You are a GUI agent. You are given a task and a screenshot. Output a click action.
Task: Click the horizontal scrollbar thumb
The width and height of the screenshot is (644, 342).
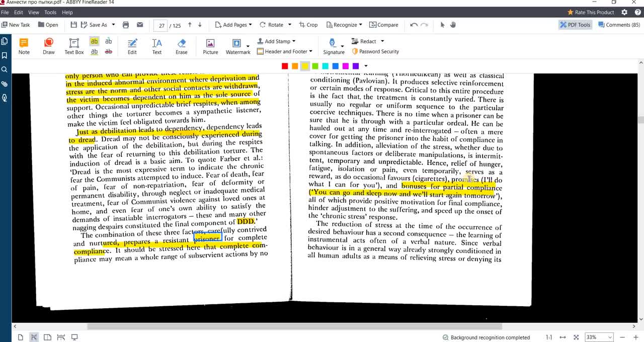(294, 326)
